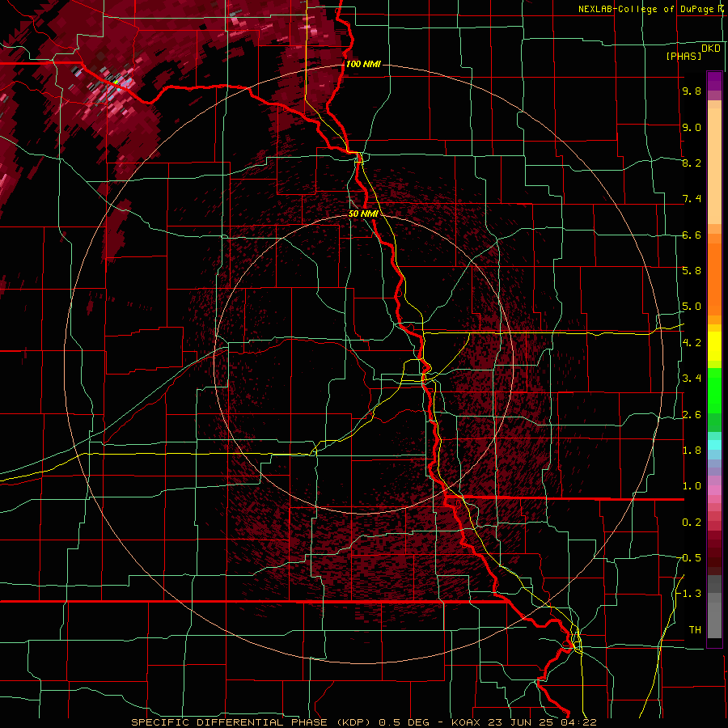Click the yellow segment of the color bar
Viewport: 728px width, 728px height.
pyautogui.click(x=714, y=346)
